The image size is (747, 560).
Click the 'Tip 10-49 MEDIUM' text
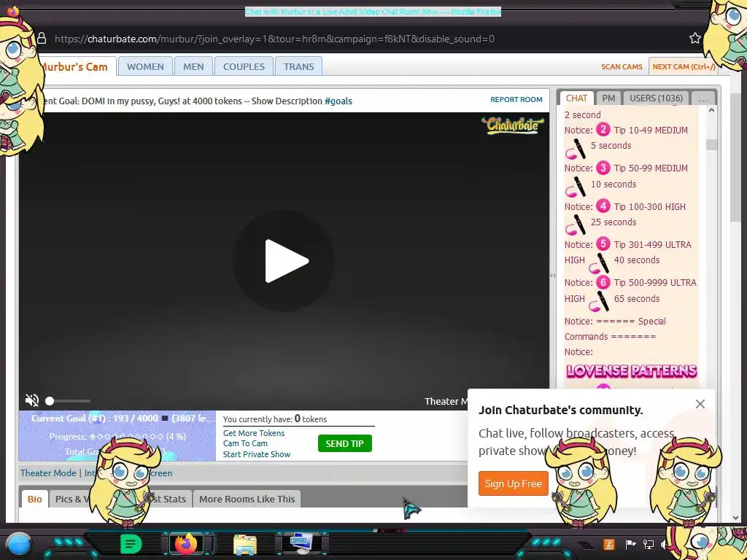click(650, 130)
